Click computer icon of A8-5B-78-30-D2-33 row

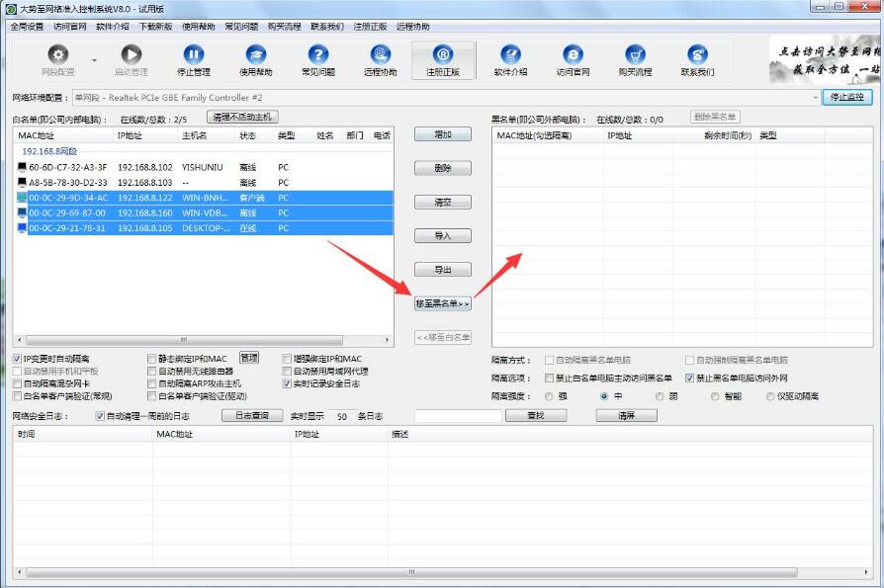pyautogui.click(x=22, y=182)
